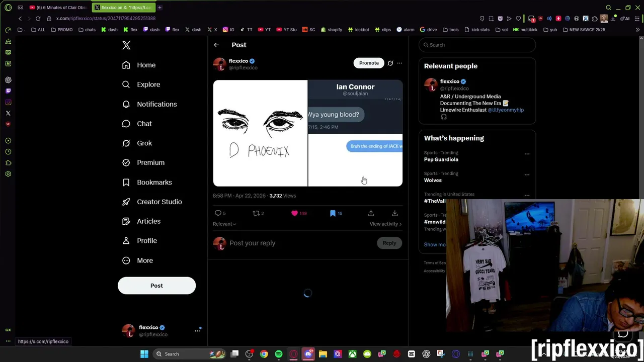Open post options three-dot menu
The width and height of the screenshot is (644, 362).
399,63
